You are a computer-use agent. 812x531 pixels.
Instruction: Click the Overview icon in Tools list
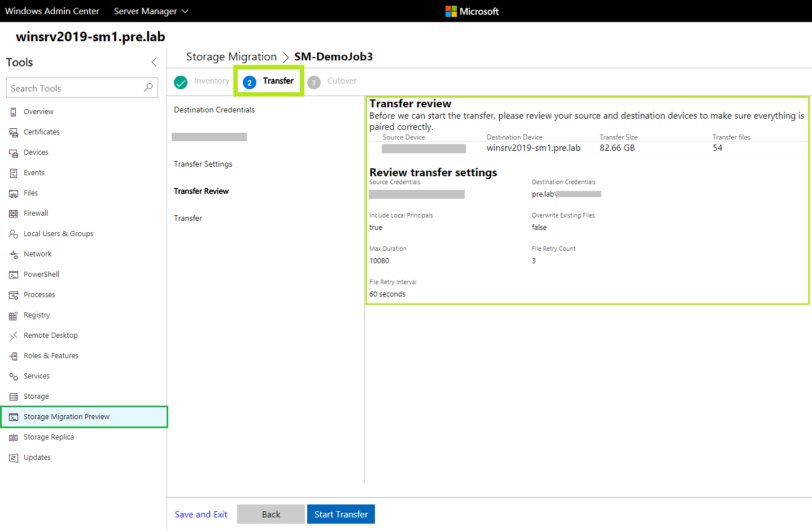point(14,112)
